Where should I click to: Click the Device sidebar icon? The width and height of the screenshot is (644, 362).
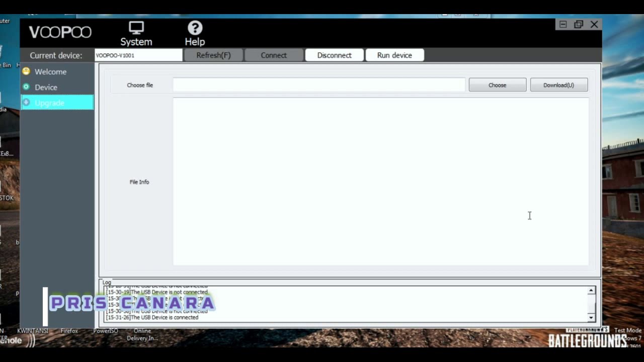point(26,87)
